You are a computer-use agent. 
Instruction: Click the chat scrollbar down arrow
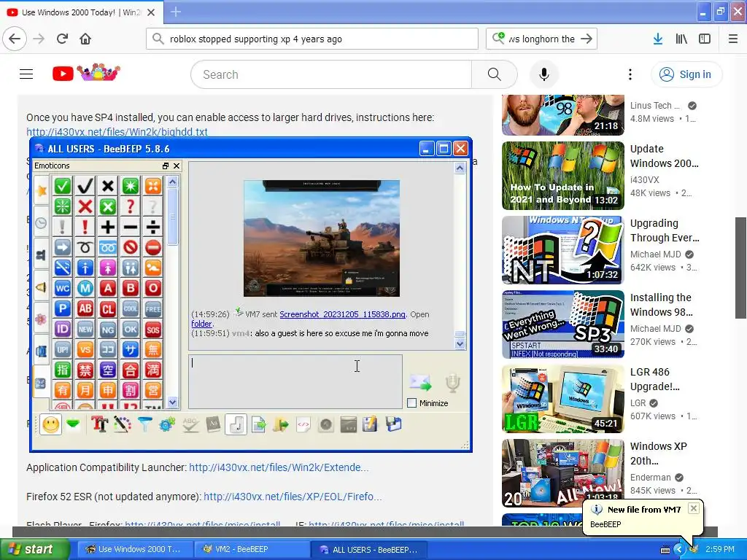click(460, 343)
